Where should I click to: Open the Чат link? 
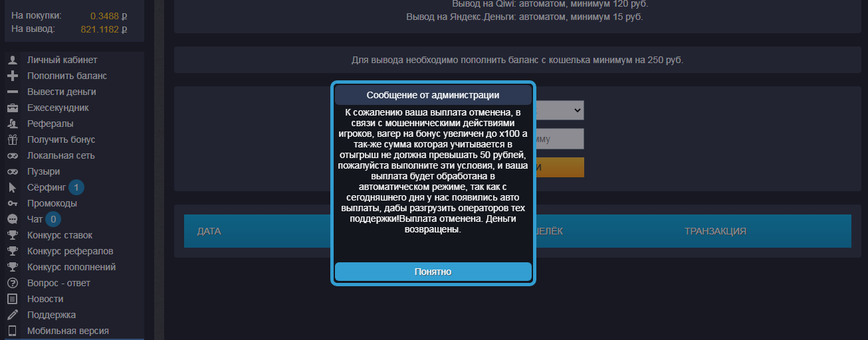(35, 219)
